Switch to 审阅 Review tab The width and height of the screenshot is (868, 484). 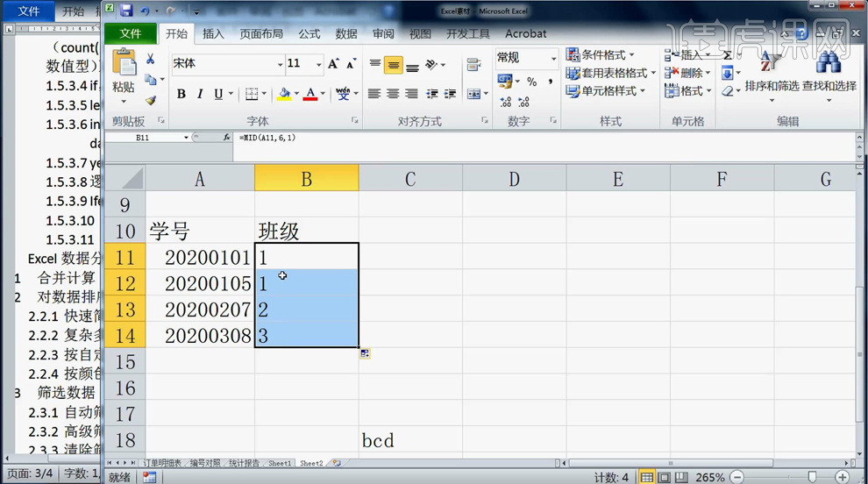(383, 34)
